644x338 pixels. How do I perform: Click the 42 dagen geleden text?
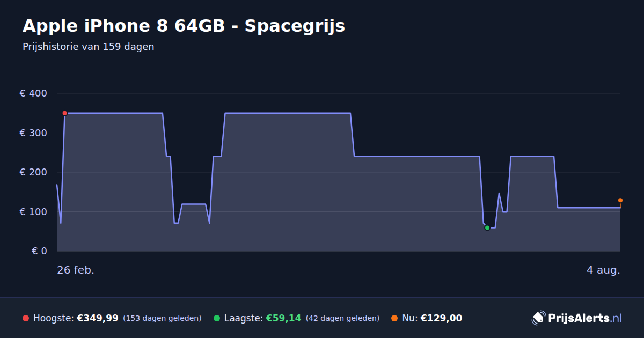342,319
